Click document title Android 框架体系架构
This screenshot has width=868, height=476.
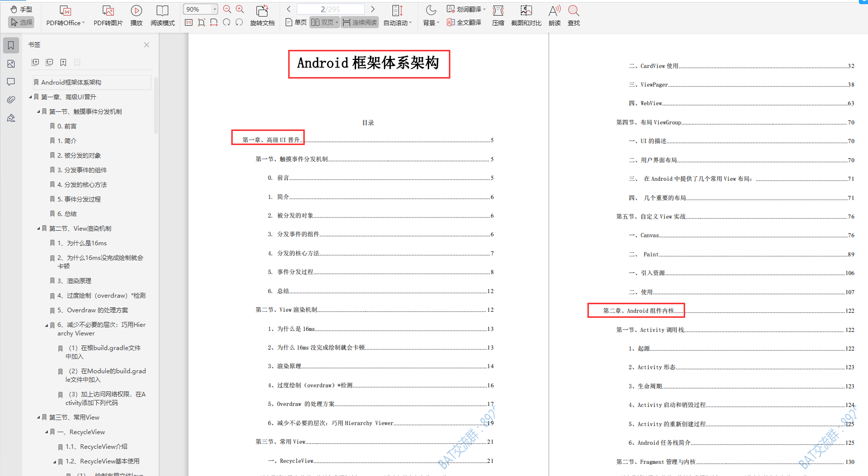click(368, 63)
